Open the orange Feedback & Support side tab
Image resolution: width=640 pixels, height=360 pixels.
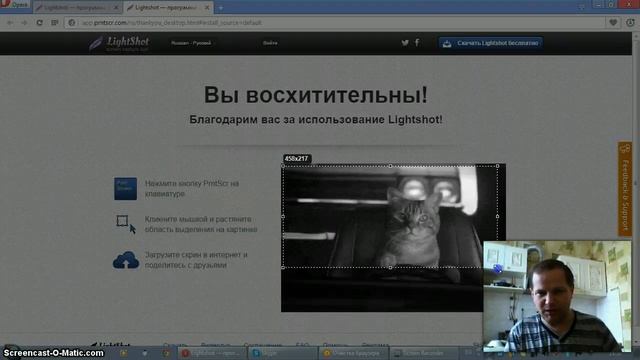624,189
